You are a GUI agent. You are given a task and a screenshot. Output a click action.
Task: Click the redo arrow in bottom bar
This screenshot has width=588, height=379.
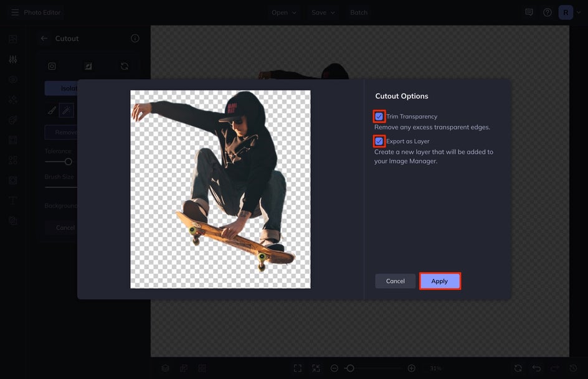pyautogui.click(x=554, y=368)
